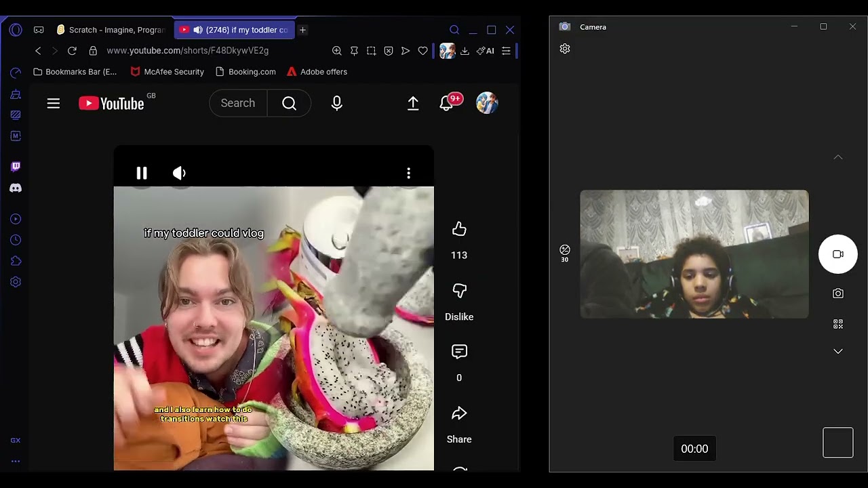Viewport: 868px width, 488px height.
Task: Switch to photo mode in Camera
Action: tap(838, 293)
